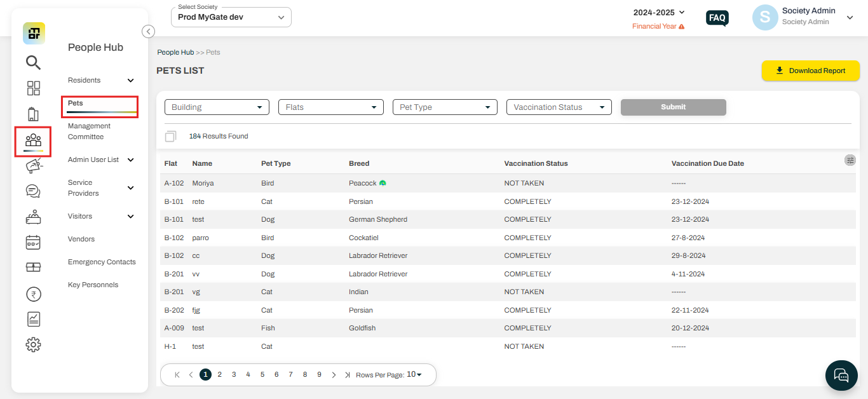The height and width of the screenshot is (399, 868).
Task: Change the Rows Per Page value
Action: 414,374
